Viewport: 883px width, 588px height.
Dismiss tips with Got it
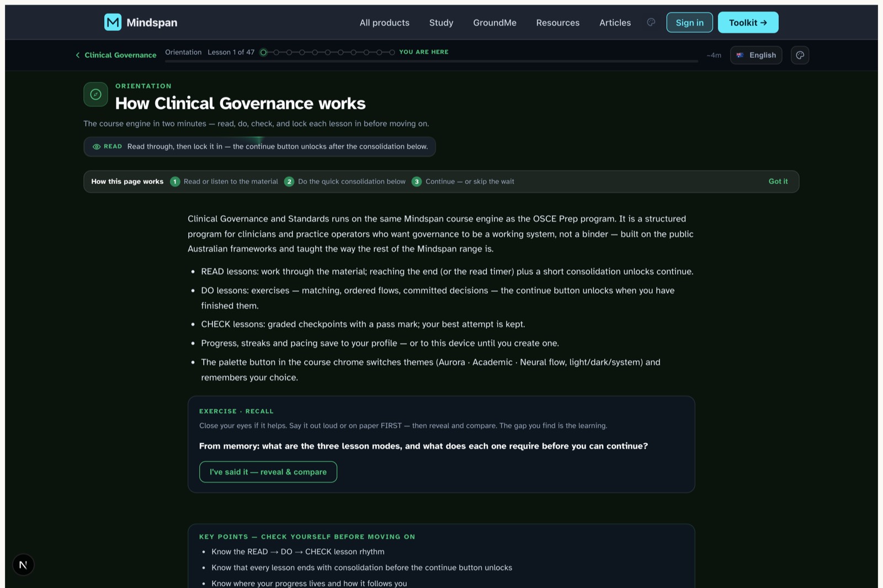[778, 181]
